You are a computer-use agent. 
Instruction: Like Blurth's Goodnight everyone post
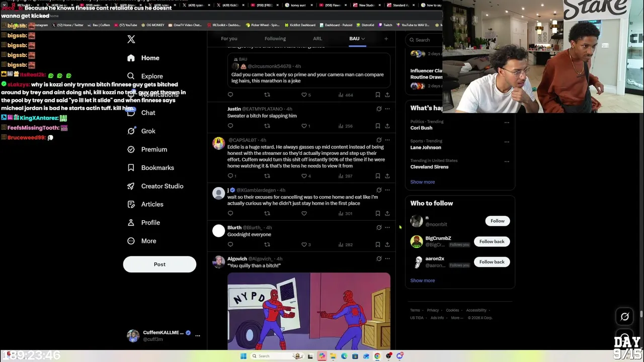pyautogui.click(x=304, y=245)
